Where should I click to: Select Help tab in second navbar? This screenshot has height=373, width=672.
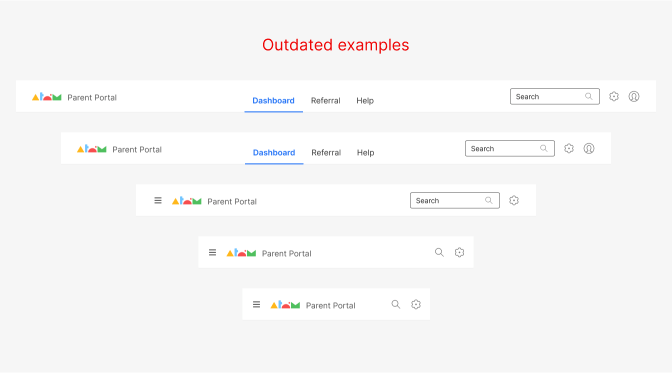[366, 153]
